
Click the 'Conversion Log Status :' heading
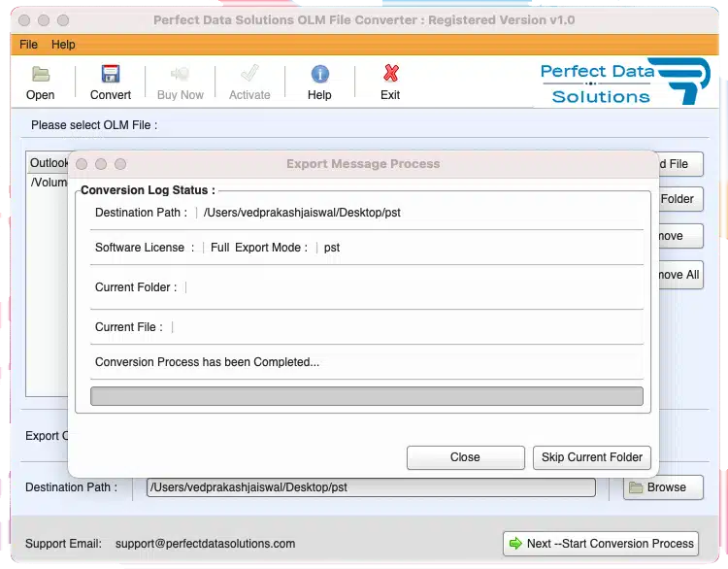coord(148,190)
